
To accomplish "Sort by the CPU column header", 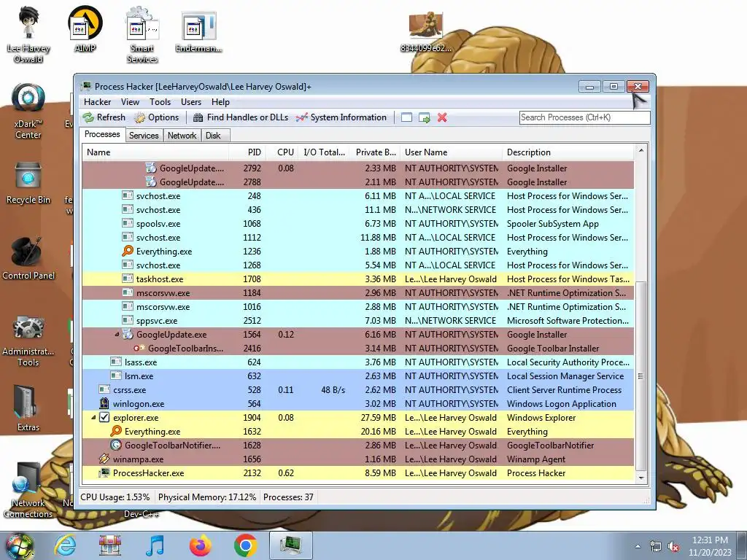I will pyautogui.click(x=282, y=152).
